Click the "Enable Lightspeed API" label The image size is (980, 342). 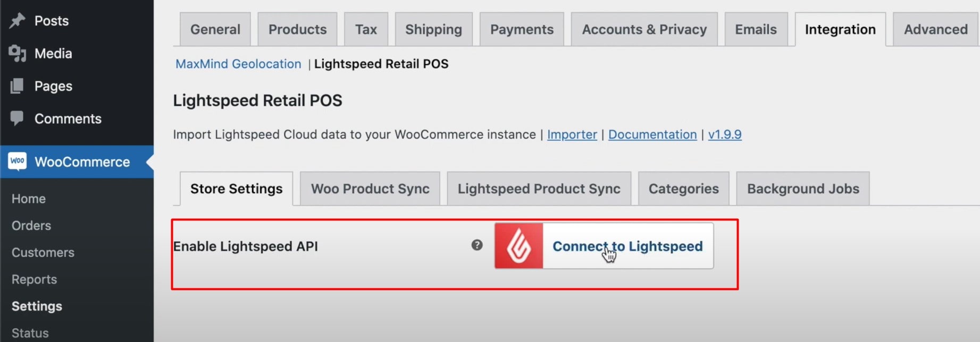tap(246, 246)
